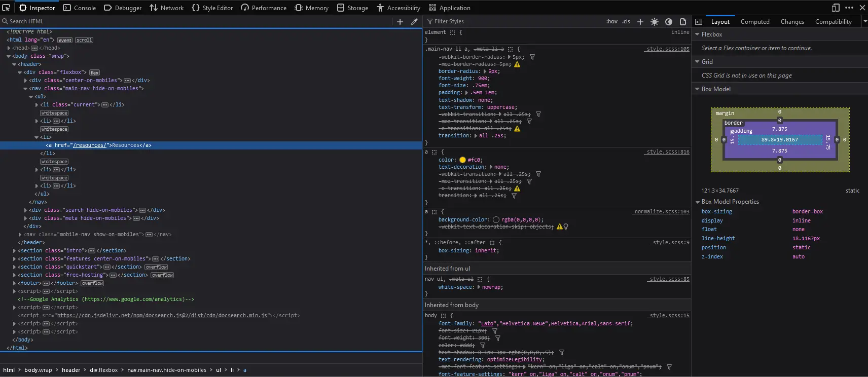Open the style.scss:85 source link
Viewport: 868px width, 377px height.
tap(669, 279)
